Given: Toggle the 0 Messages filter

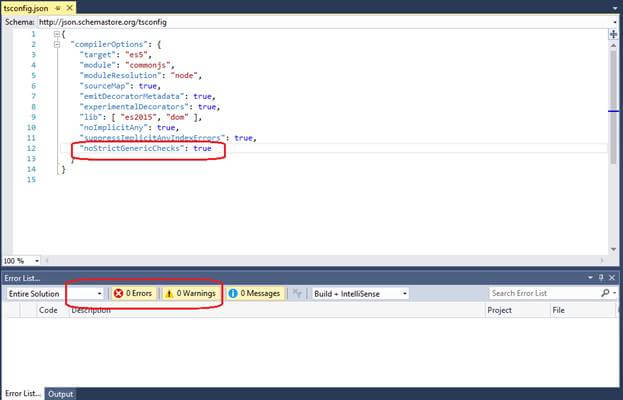Looking at the screenshot, I should coord(255,294).
